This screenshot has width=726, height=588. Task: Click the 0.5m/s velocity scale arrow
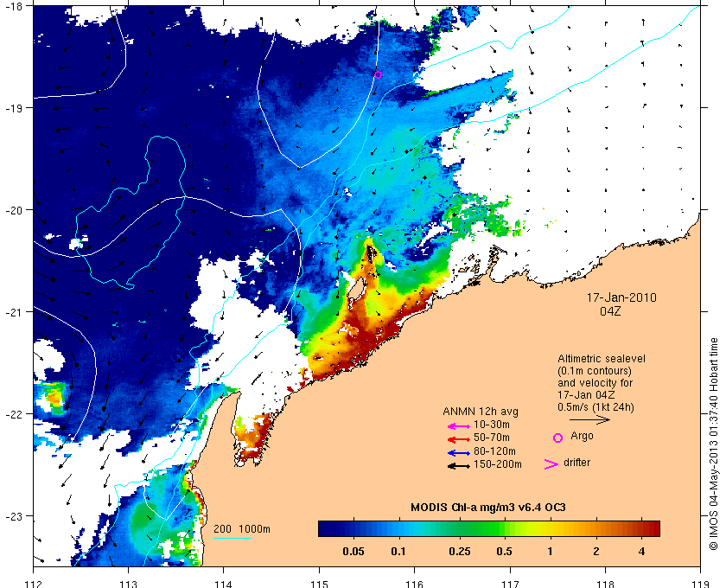tap(589, 419)
